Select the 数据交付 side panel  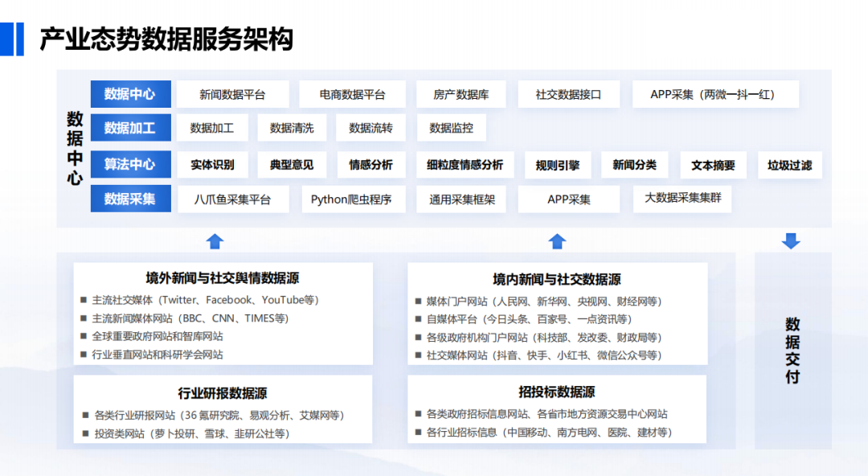coord(792,351)
